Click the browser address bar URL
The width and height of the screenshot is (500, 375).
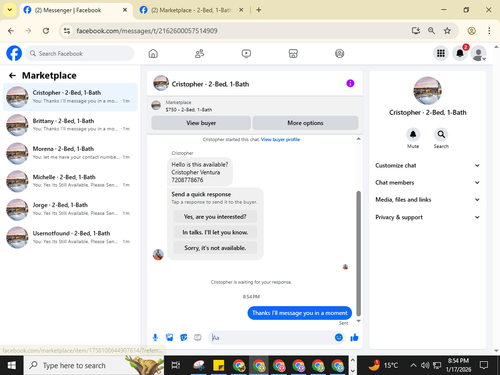tap(147, 31)
